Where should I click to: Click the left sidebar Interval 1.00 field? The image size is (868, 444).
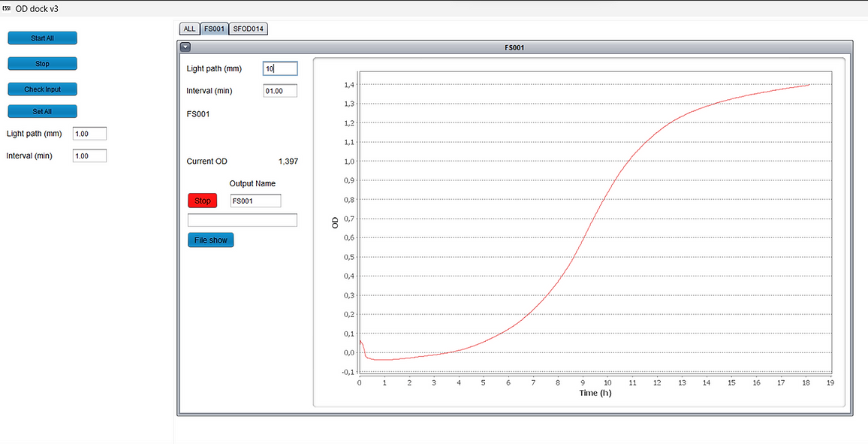click(x=89, y=156)
